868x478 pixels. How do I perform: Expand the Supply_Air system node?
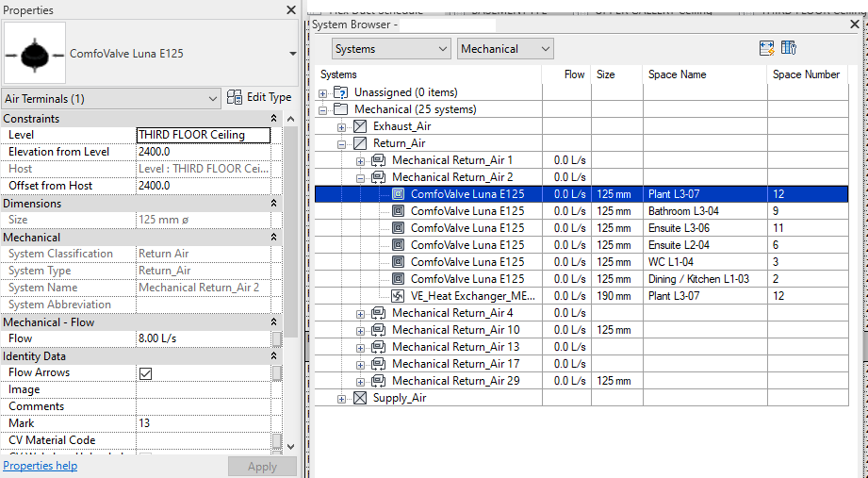[341, 399]
